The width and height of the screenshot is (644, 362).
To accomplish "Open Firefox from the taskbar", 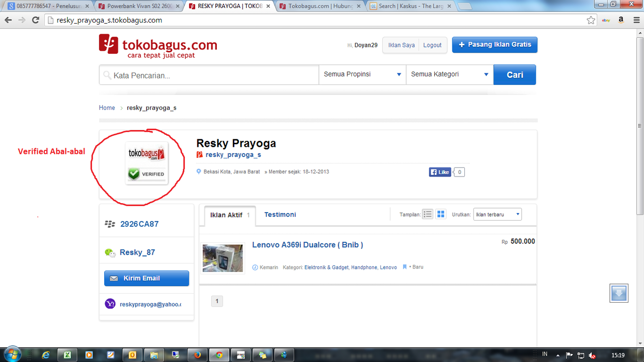I will 197,355.
